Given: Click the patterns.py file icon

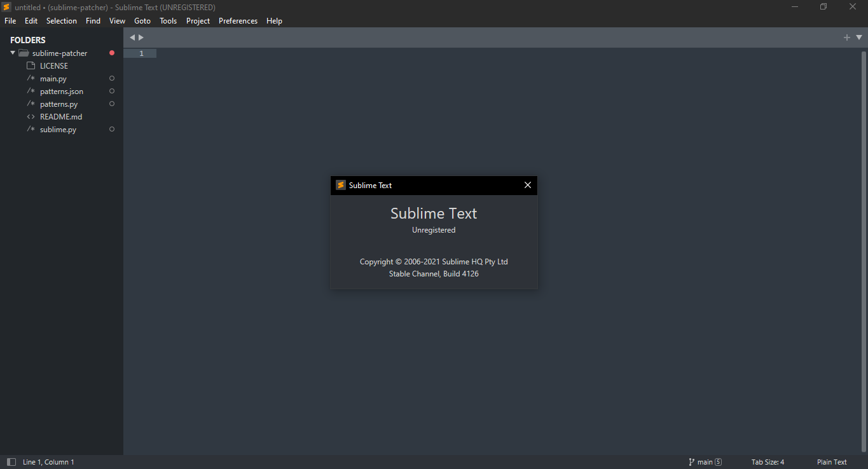Looking at the screenshot, I should 31,104.
